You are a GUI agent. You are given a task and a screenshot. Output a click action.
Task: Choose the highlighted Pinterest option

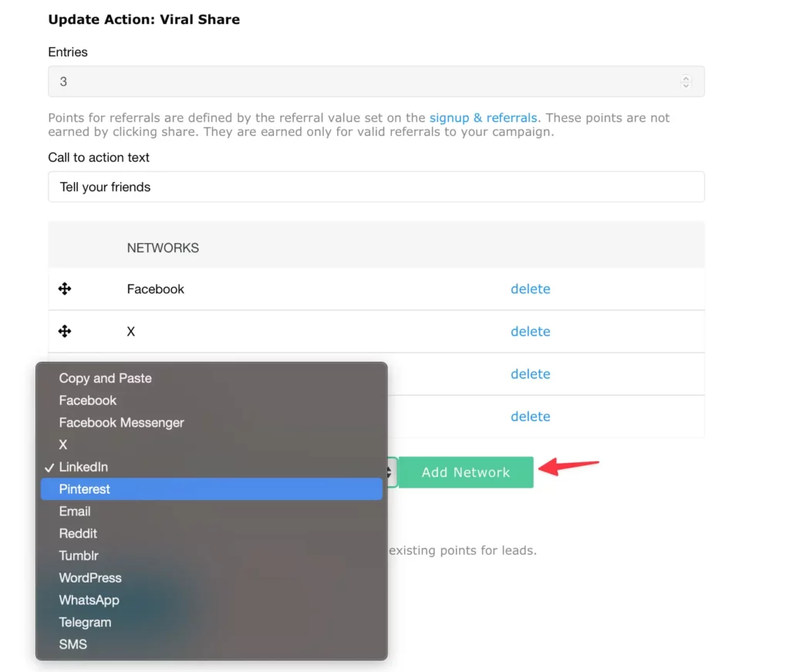pyautogui.click(x=211, y=488)
